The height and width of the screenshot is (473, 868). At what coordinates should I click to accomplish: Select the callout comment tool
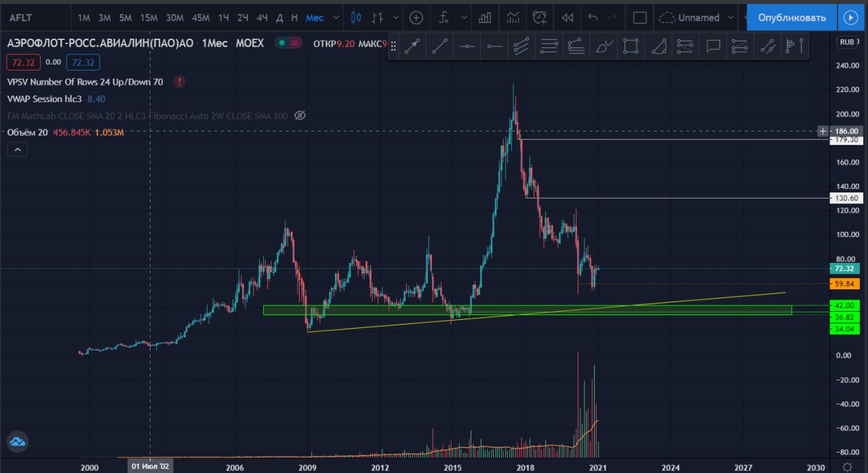point(713,46)
